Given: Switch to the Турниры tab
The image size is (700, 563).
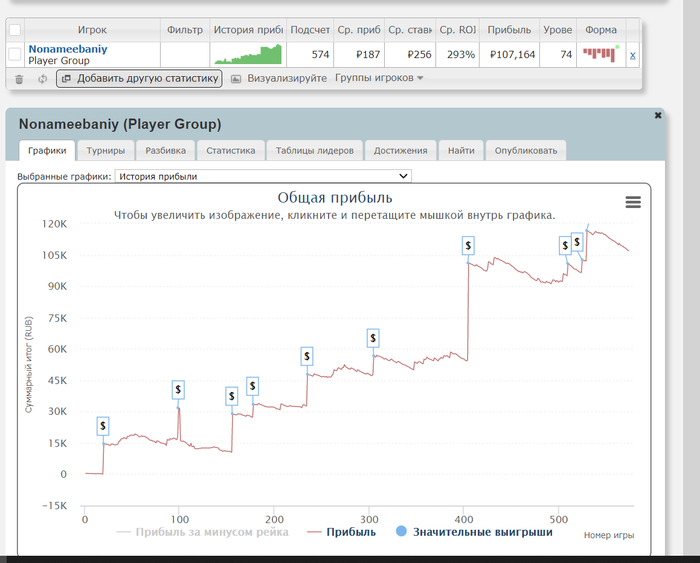Looking at the screenshot, I should point(105,151).
